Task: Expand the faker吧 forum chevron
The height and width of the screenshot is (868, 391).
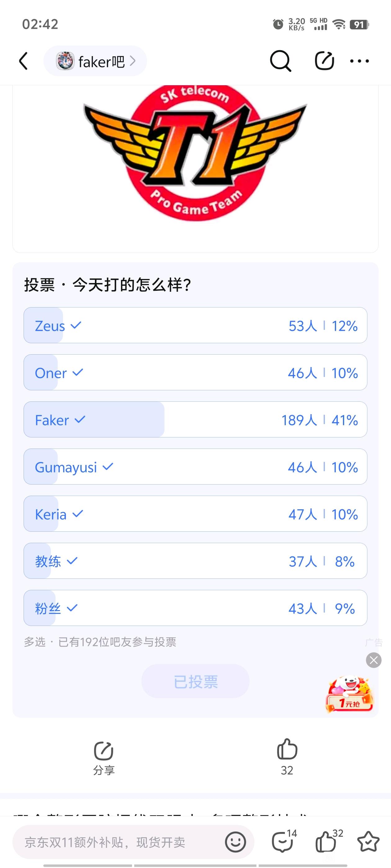Action: (133, 61)
